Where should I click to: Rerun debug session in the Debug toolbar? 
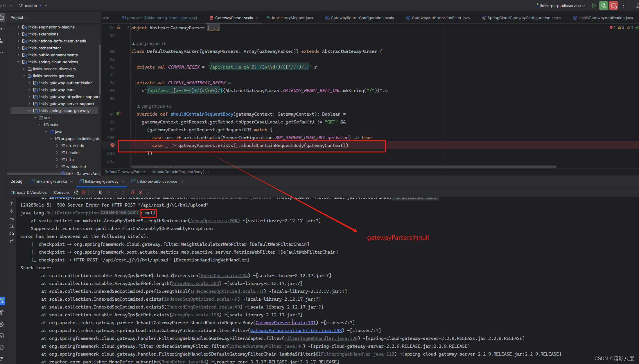coord(76,192)
